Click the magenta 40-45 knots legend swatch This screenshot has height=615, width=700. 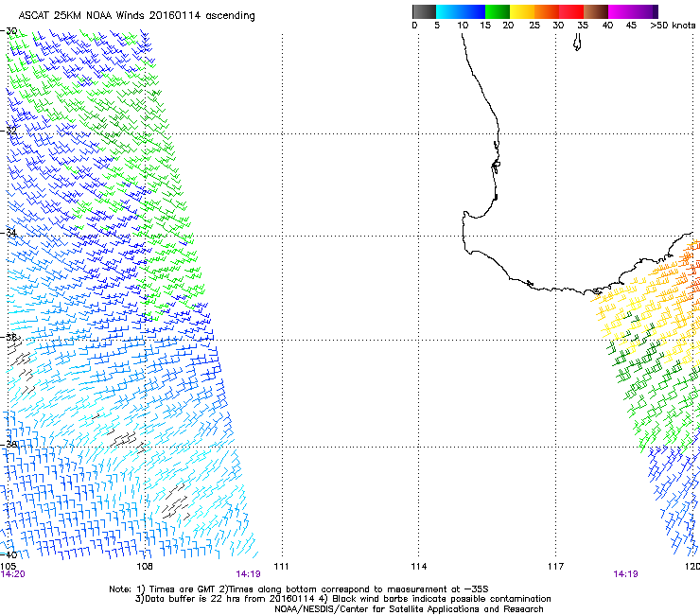click(x=621, y=11)
